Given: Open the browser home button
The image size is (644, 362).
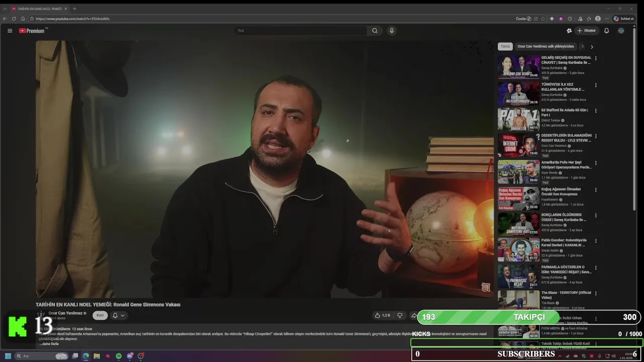Looking at the screenshot, I should click(x=23, y=19).
